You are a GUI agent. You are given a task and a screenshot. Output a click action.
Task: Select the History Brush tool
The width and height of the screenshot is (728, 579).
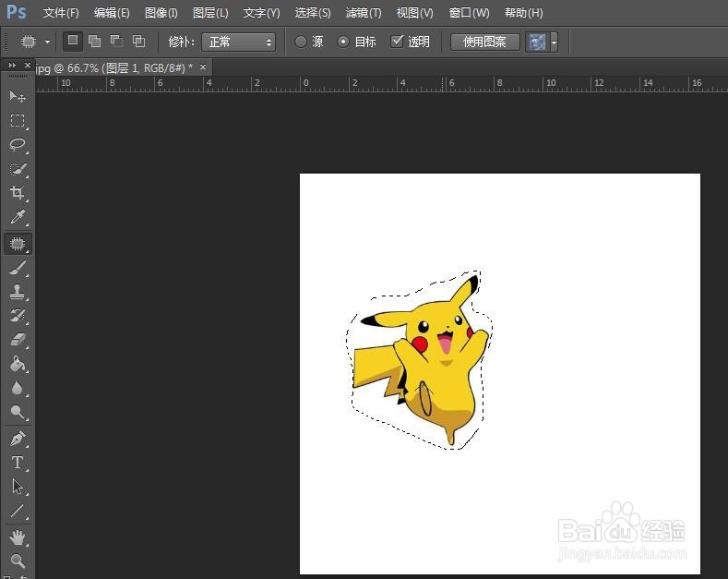18,316
